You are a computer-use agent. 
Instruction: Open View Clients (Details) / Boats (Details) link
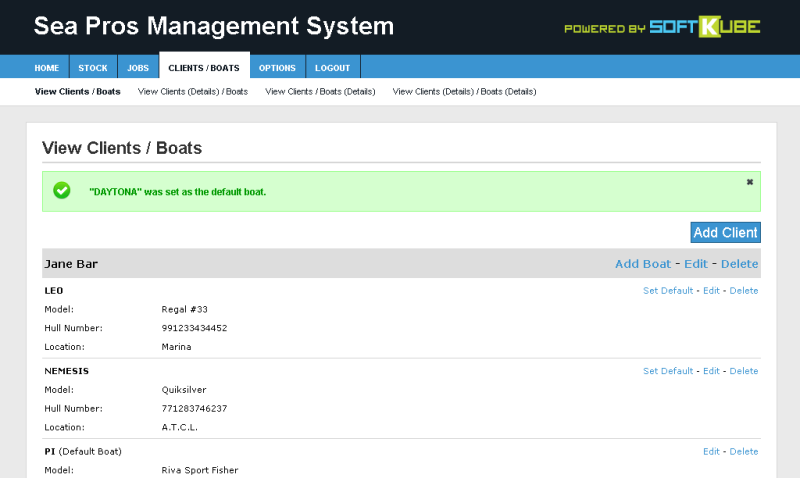[464, 92]
